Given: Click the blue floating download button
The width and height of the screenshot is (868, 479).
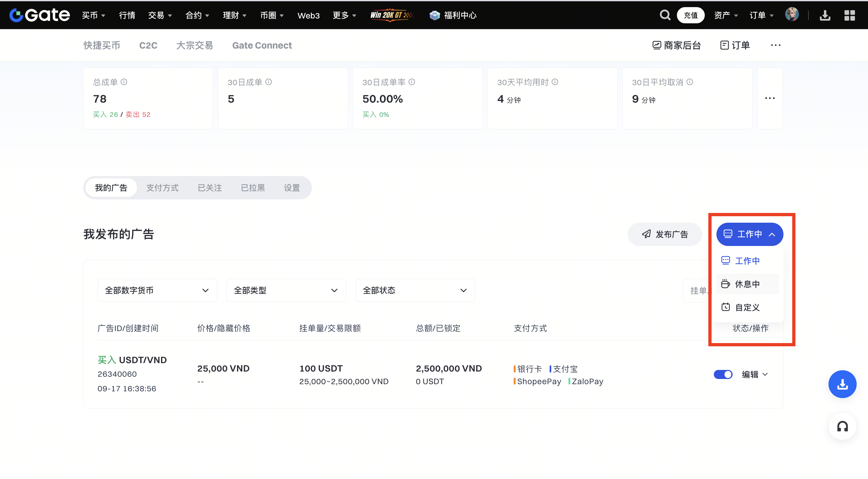Looking at the screenshot, I should pos(842,384).
